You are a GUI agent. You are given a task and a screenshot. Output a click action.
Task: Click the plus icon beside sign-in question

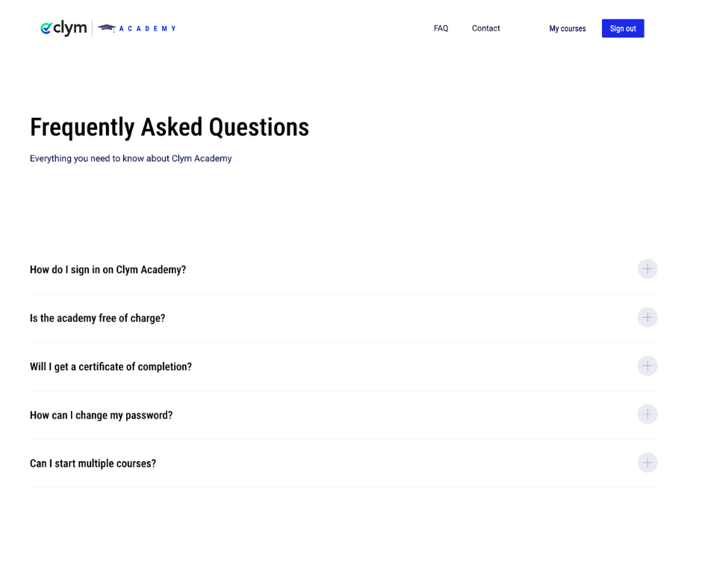647,269
